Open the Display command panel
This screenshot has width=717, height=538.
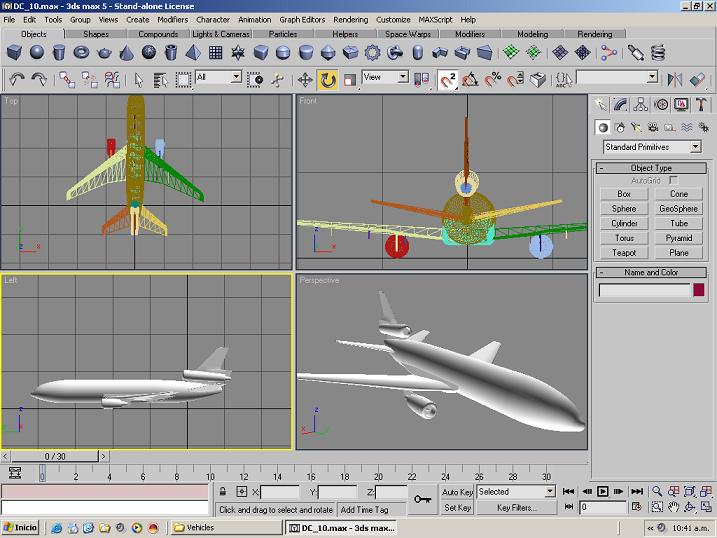[x=682, y=104]
